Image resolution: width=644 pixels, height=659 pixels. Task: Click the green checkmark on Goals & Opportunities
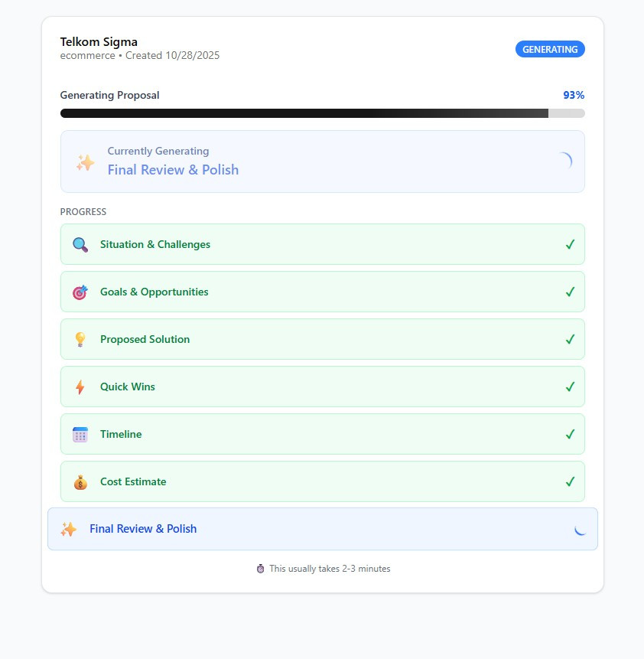pos(570,292)
